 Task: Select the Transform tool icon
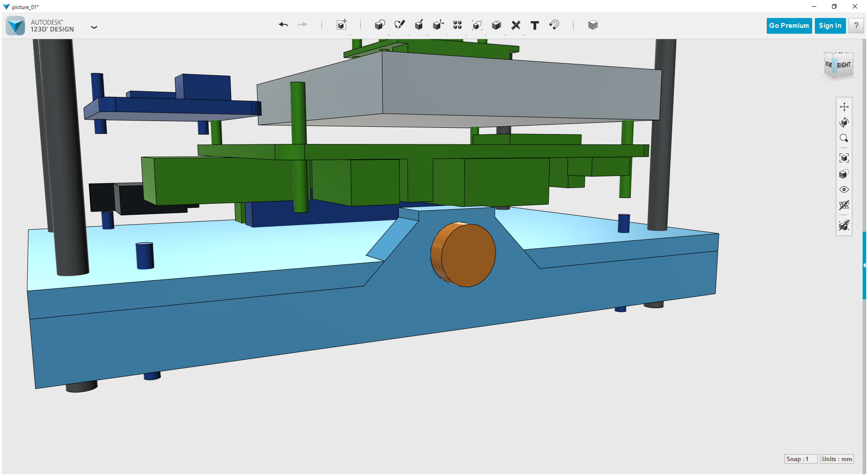coord(341,25)
